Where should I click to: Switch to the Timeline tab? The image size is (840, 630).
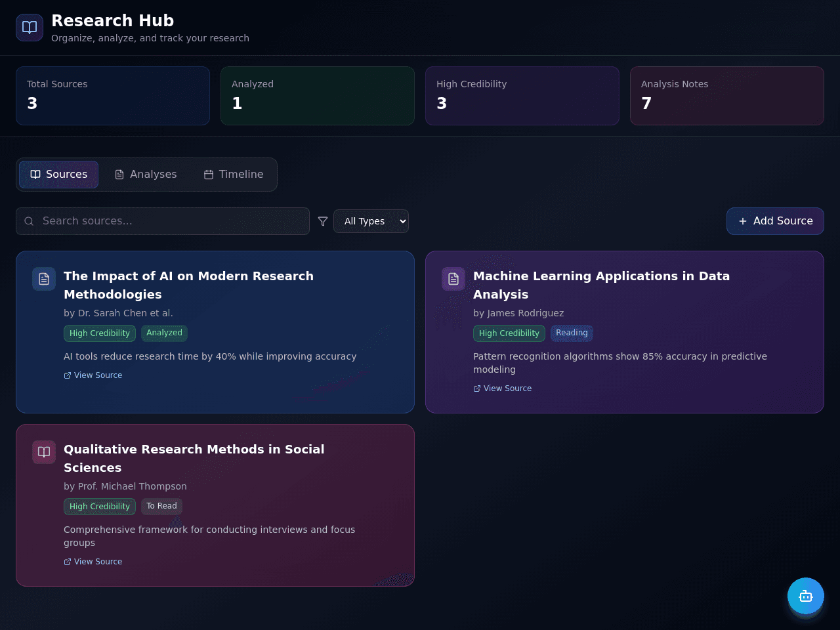[234, 175]
